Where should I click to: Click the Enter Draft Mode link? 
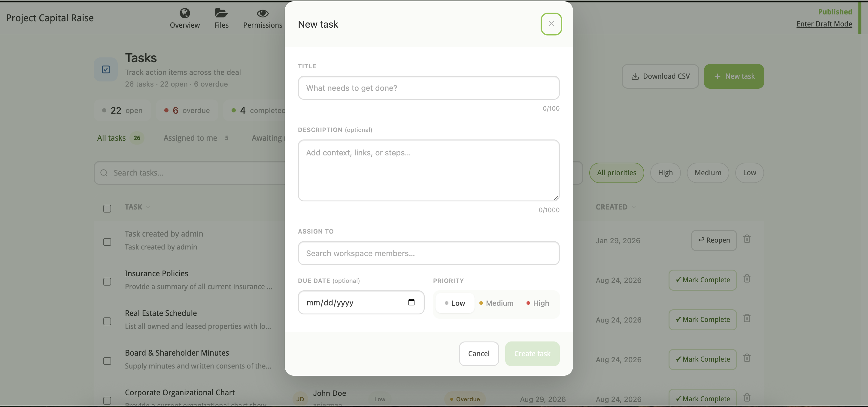(824, 24)
